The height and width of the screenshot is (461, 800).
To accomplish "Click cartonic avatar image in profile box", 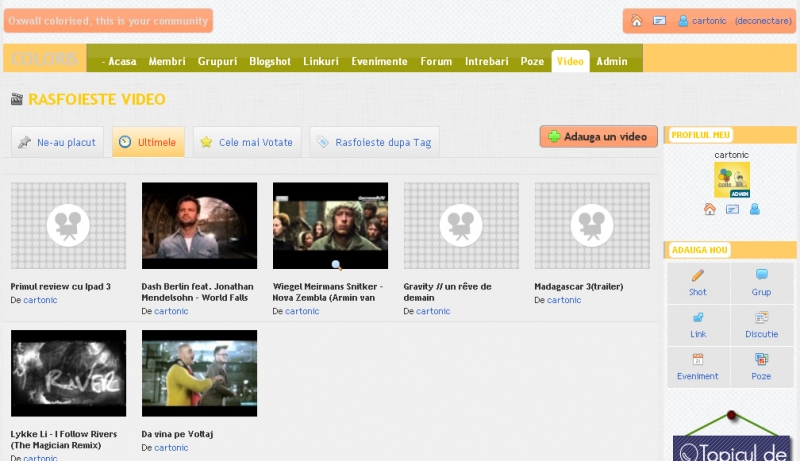I will point(732,180).
